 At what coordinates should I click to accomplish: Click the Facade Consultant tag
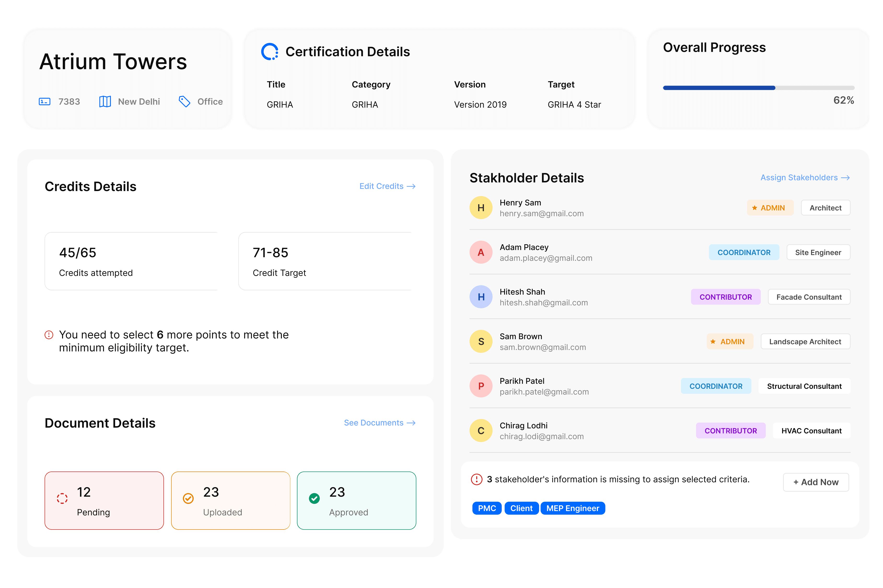[809, 297]
